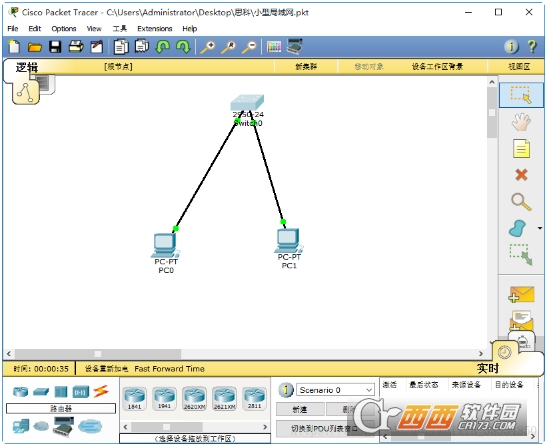The height and width of the screenshot is (446, 547).
Task: Click the Copy toolbar icon
Action: click(x=121, y=46)
